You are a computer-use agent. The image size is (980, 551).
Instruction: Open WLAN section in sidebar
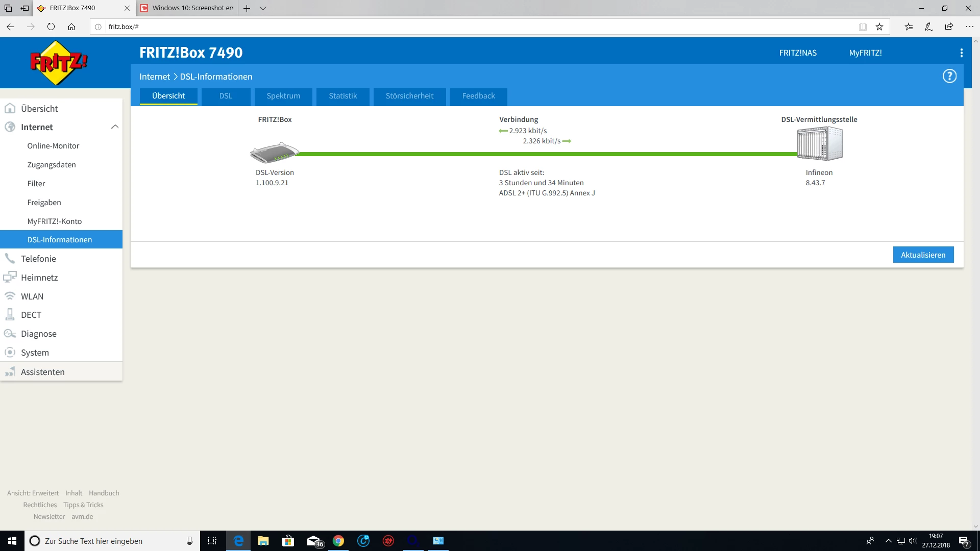click(32, 296)
